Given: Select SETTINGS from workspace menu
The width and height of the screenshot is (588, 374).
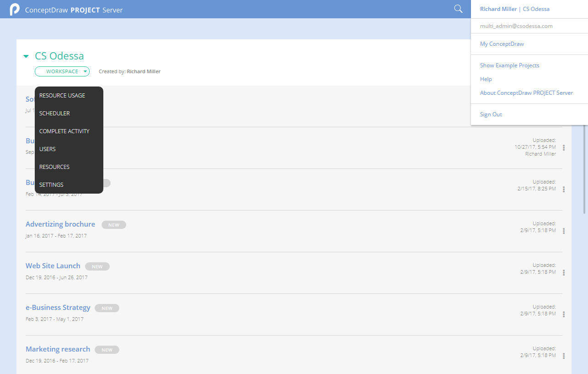Looking at the screenshot, I should pyautogui.click(x=51, y=184).
